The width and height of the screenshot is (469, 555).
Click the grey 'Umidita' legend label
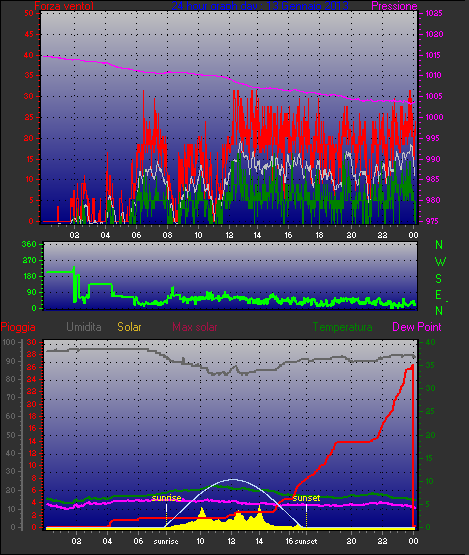(x=84, y=327)
